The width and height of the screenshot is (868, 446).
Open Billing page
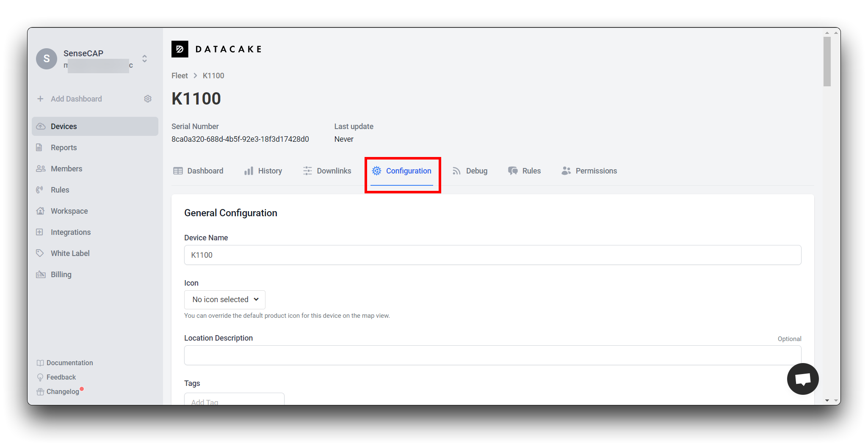point(95,274)
